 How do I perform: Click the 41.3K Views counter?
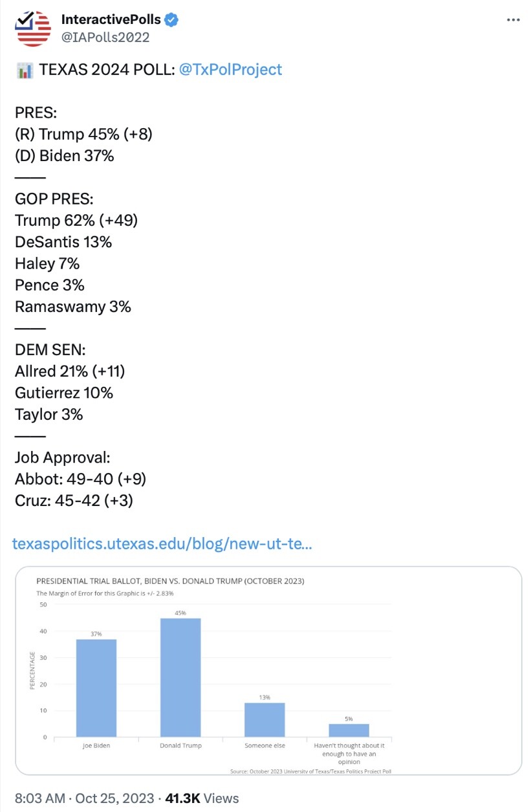[202, 798]
